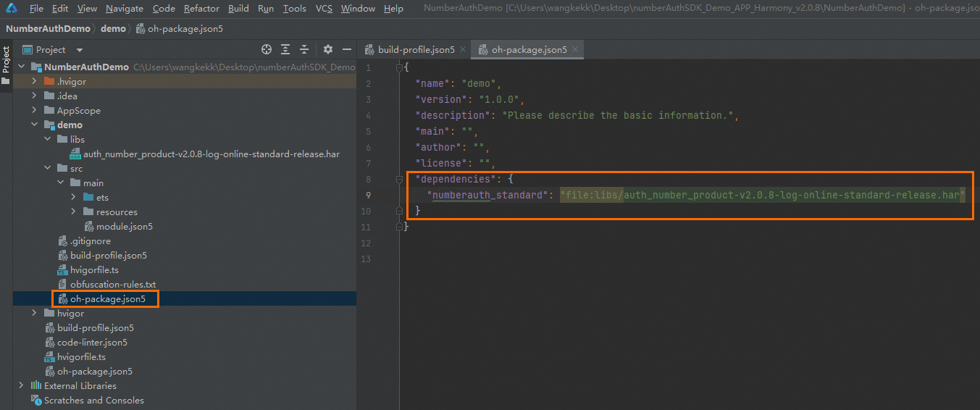Select code-linter.json5 file
This screenshot has height=410, width=980.
[x=92, y=342]
